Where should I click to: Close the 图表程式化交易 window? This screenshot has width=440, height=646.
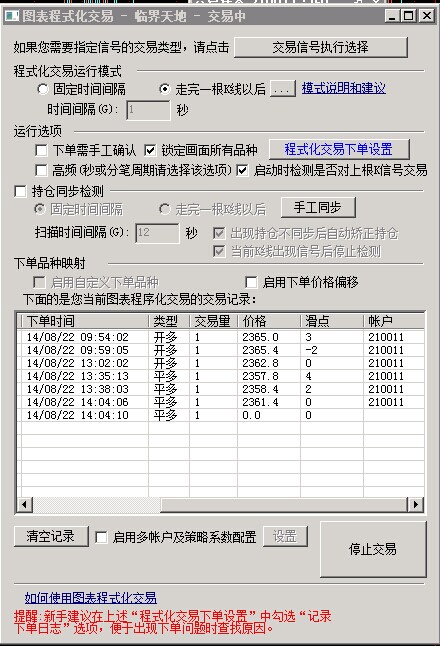426,16
